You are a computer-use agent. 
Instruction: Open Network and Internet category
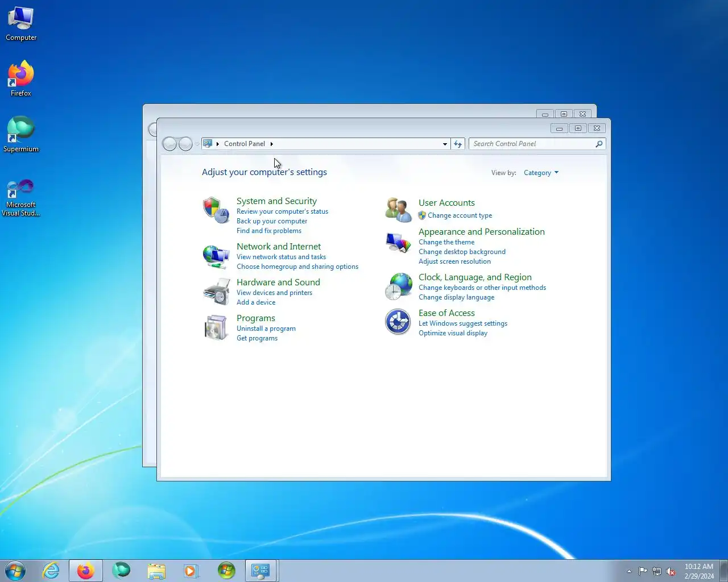279,247
